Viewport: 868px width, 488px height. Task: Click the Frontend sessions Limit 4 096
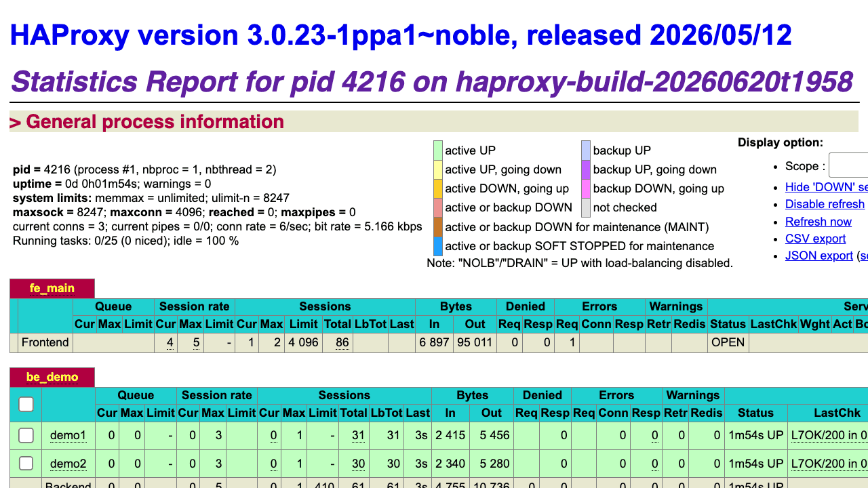pos(302,342)
